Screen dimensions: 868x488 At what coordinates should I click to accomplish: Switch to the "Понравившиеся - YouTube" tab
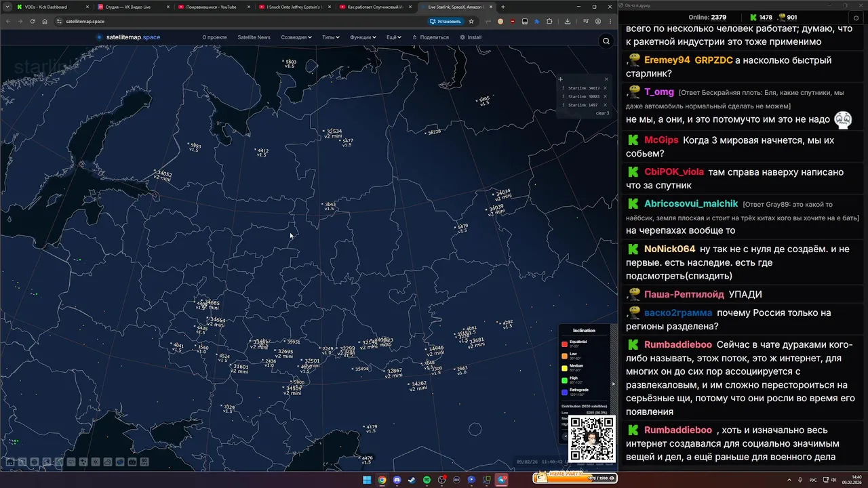[214, 7]
